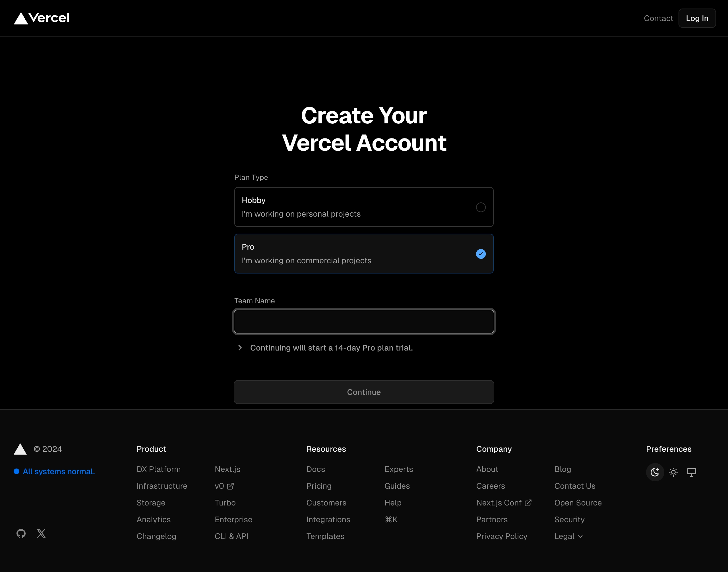Focus the Team Name input field
728x572 pixels.
coord(364,322)
